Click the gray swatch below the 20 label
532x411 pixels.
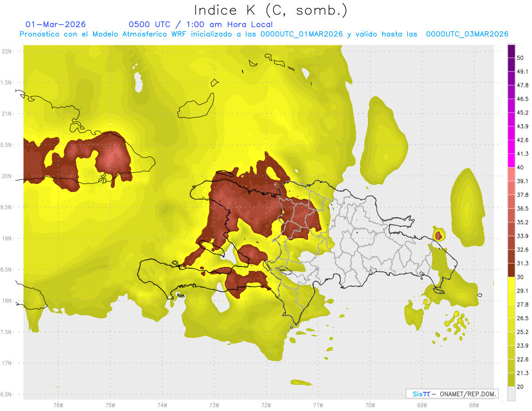point(511,394)
